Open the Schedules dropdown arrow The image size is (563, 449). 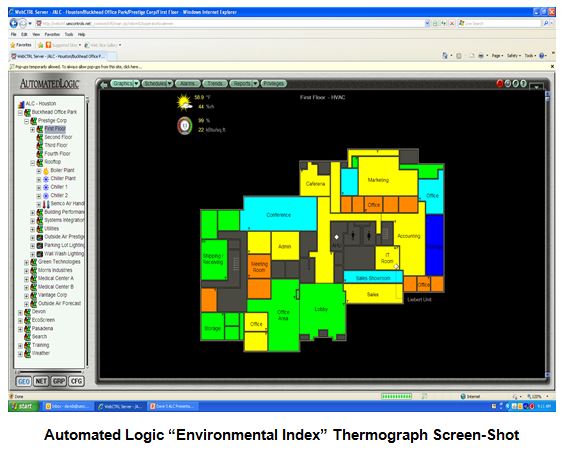point(169,84)
